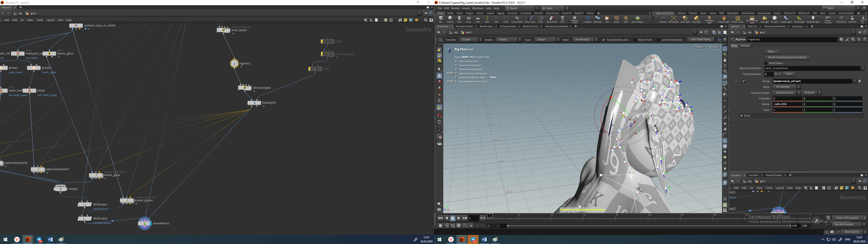Open the Build desktop dropdown
The width and height of the screenshot is (868, 244).
(522, 8)
